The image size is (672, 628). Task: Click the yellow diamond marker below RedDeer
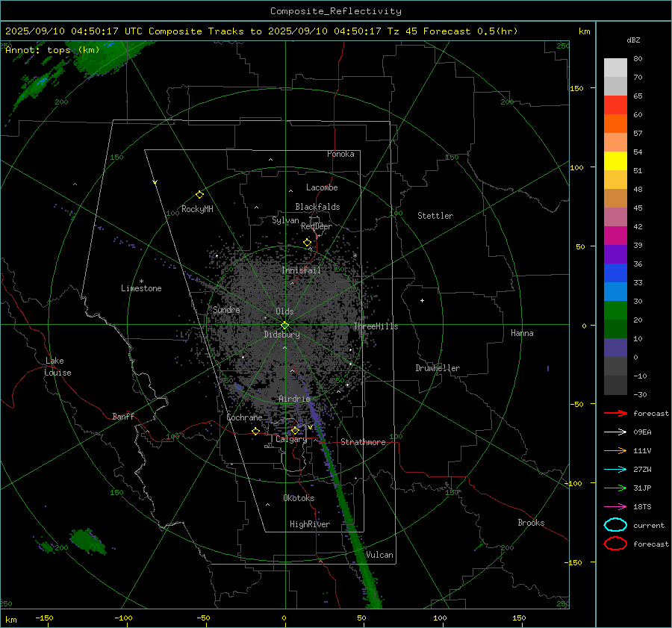coord(307,243)
